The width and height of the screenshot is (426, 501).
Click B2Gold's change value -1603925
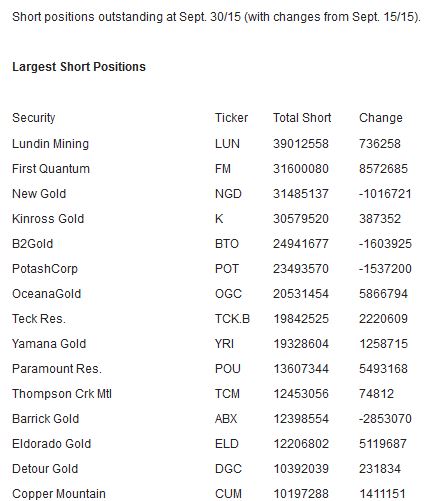385,244
